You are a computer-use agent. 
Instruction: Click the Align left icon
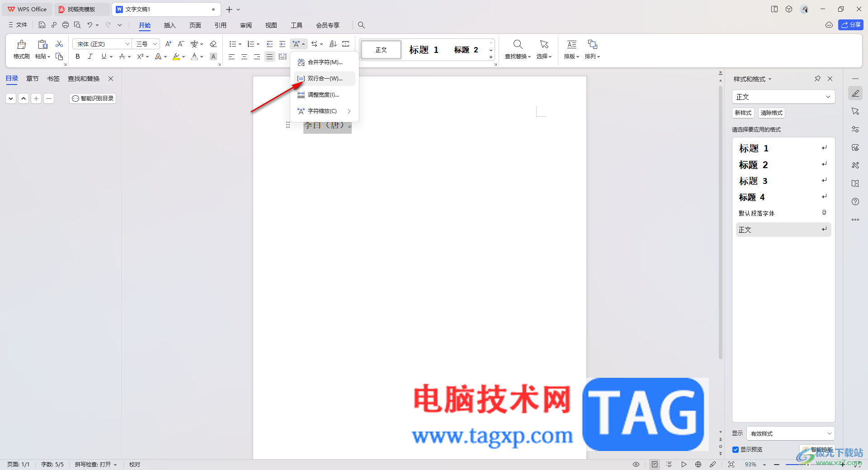pyautogui.click(x=231, y=56)
